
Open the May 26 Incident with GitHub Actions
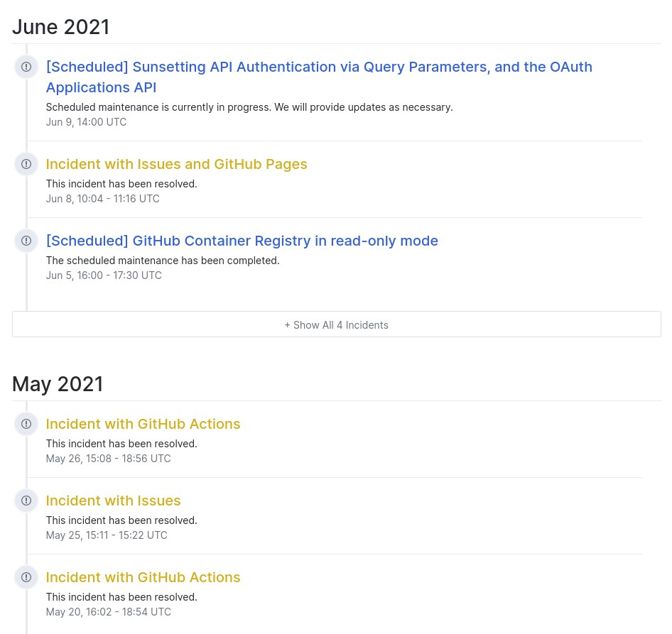pyautogui.click(x=143, y=424)
